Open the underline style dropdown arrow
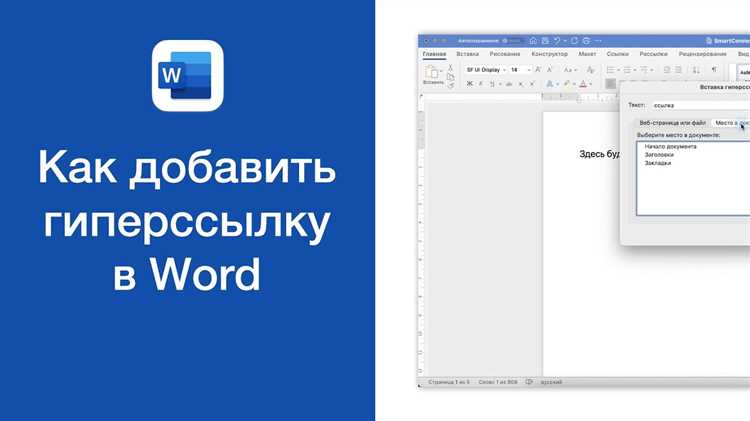 tap(500, 84)
